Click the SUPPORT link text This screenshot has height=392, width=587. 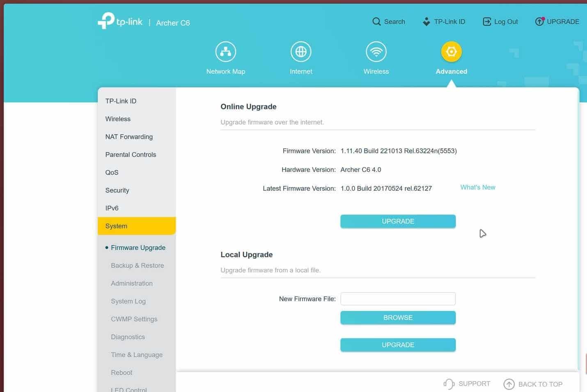[x=474, y=384]
